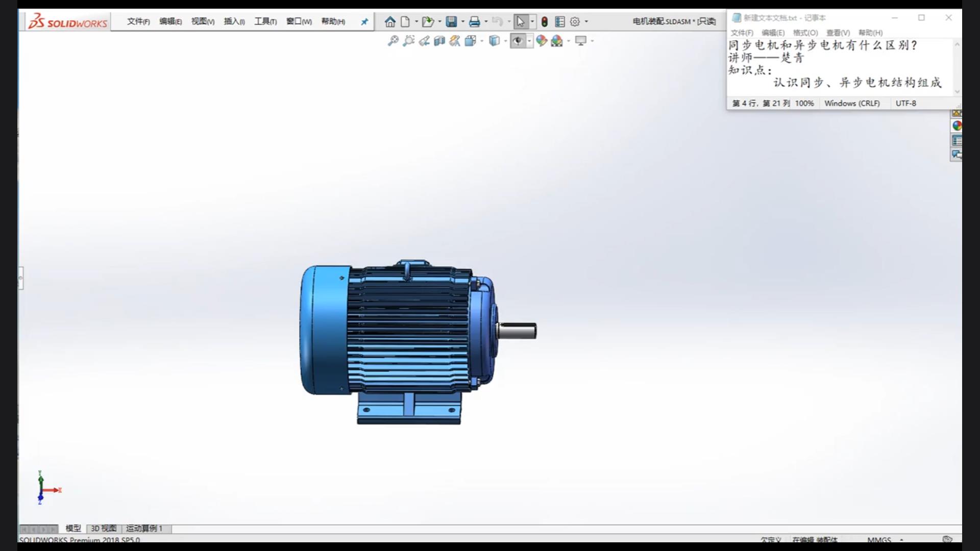
Task: Switch to the 3D 视图 tab
Action: (x=104, y=529)
